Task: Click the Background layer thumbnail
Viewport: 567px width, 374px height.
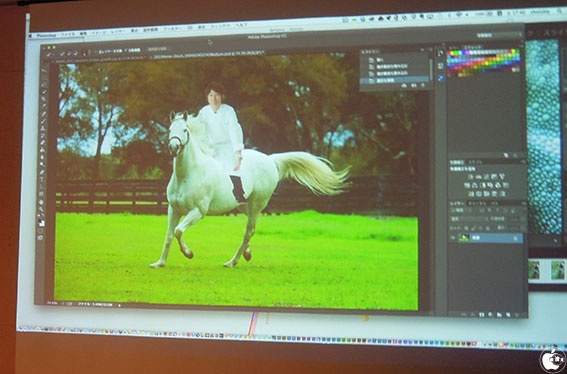Action: point(463,238)
